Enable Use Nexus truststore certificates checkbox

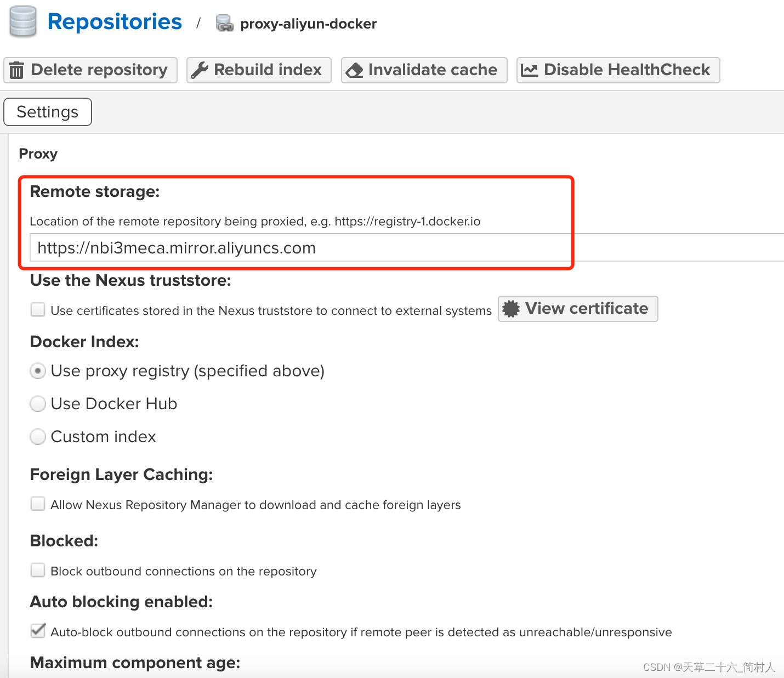pyautogui.click(x=38, y=310)
